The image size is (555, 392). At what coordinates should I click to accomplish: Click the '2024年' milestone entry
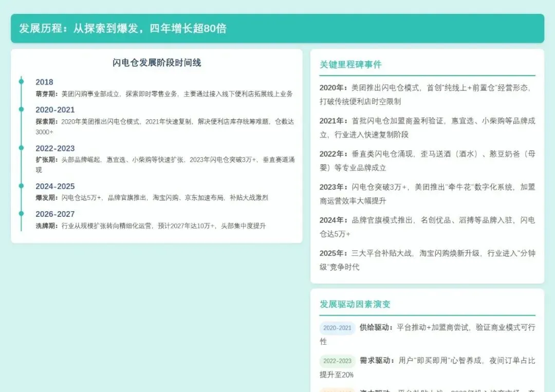(427, 227)
